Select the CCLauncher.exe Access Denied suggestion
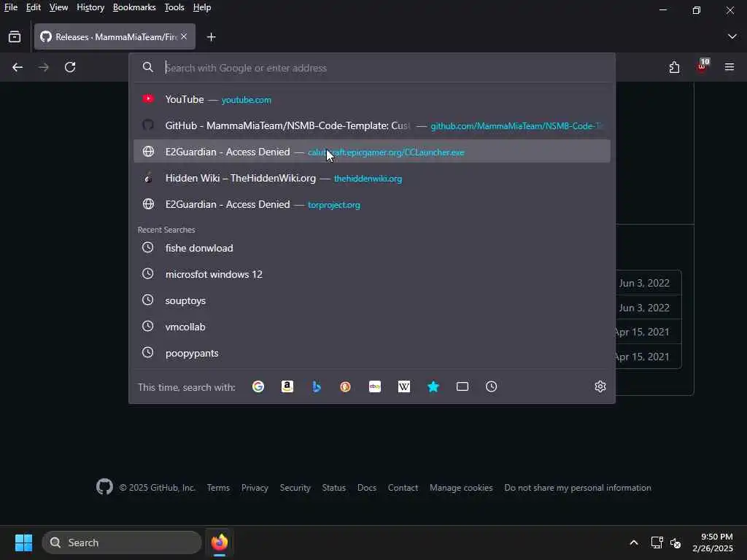The image size is (747, 560). pos(371,152)
